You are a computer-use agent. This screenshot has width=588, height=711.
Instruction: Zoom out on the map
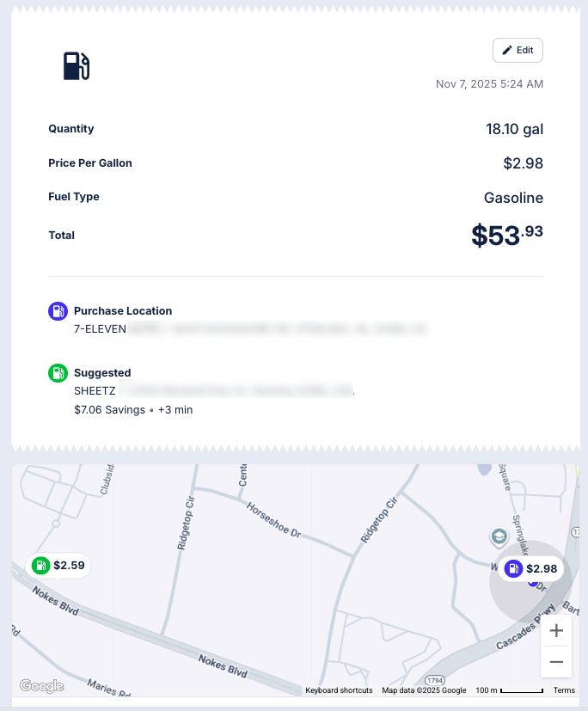556,661
